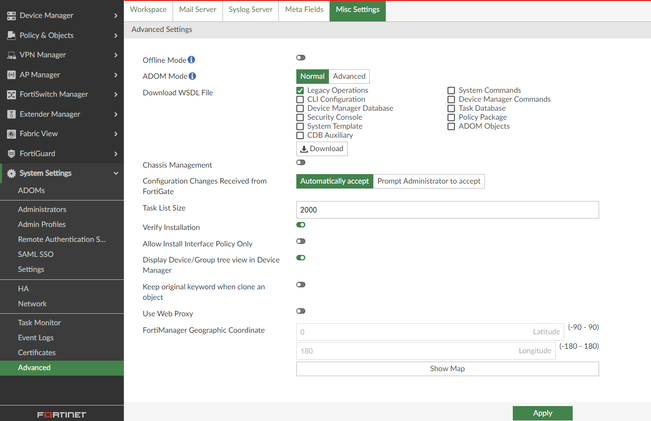Check the Security Console checkbox
The height and width of the screenshot is (421, 651).
point(300,117)
